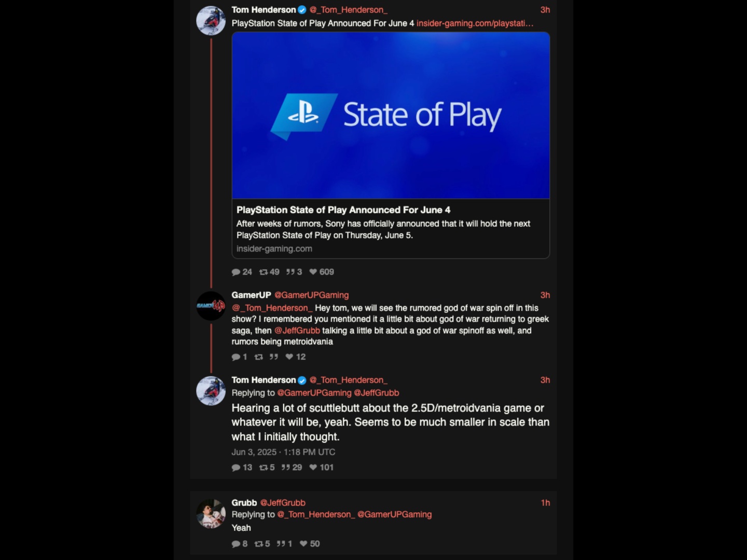747x560 pixels.
Task: Click the reply icon on Tom Henderson's State of Play tweet
Action: 236,272
